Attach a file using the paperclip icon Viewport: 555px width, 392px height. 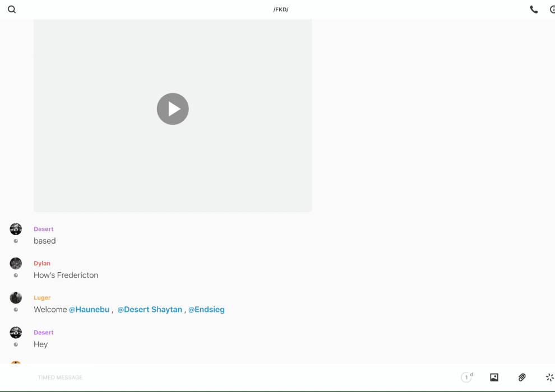(x=522, y=377)
